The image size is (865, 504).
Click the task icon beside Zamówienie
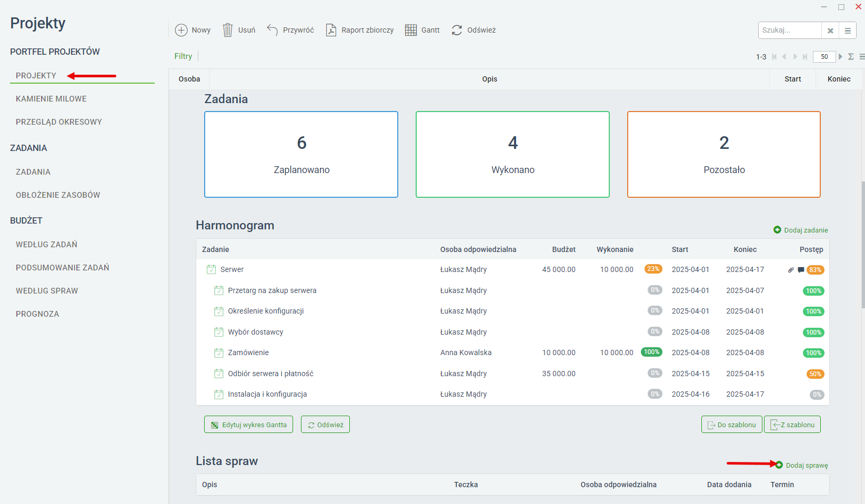pos(219,352)
